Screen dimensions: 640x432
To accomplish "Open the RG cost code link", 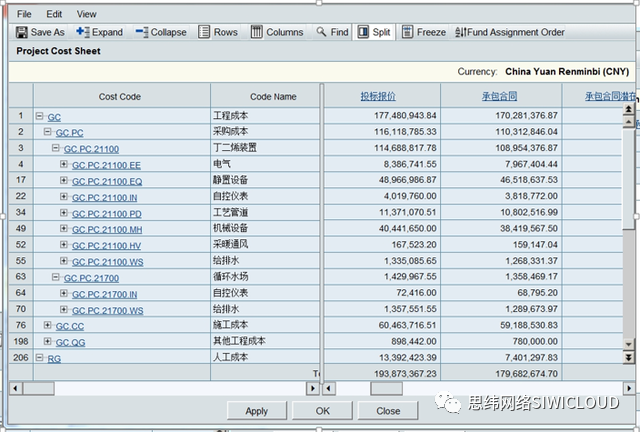I will [54, 359].
